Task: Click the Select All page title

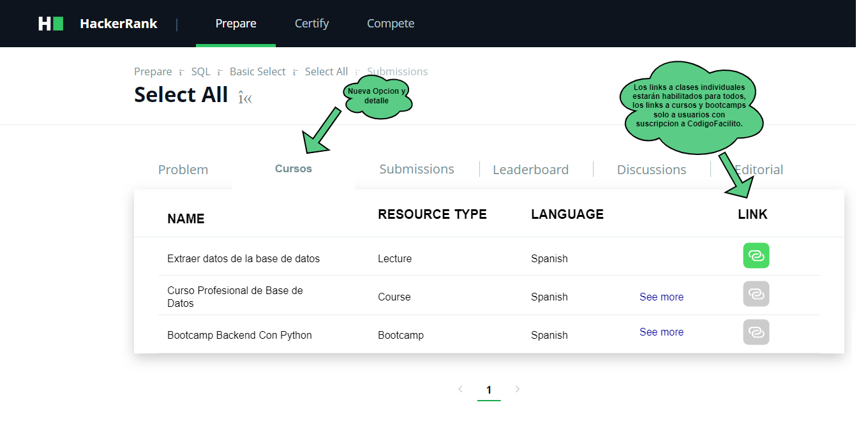Action: (181, 94)
